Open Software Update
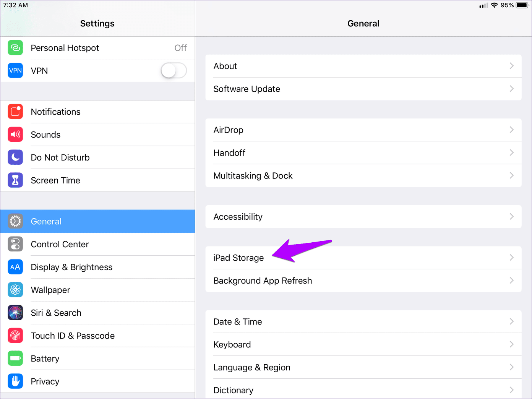The height and width of the screenshot is (399, 532). tap(363, 89)
